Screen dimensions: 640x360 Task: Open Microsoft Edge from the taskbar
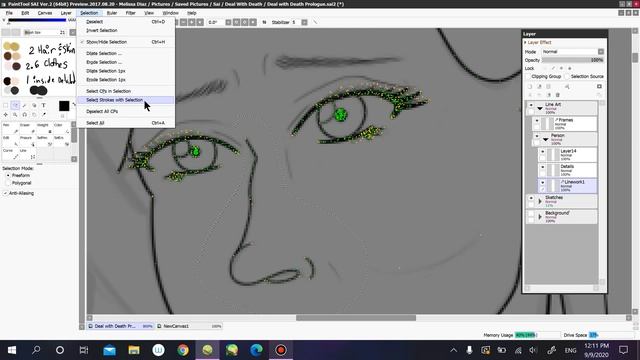tap(256, 350)
